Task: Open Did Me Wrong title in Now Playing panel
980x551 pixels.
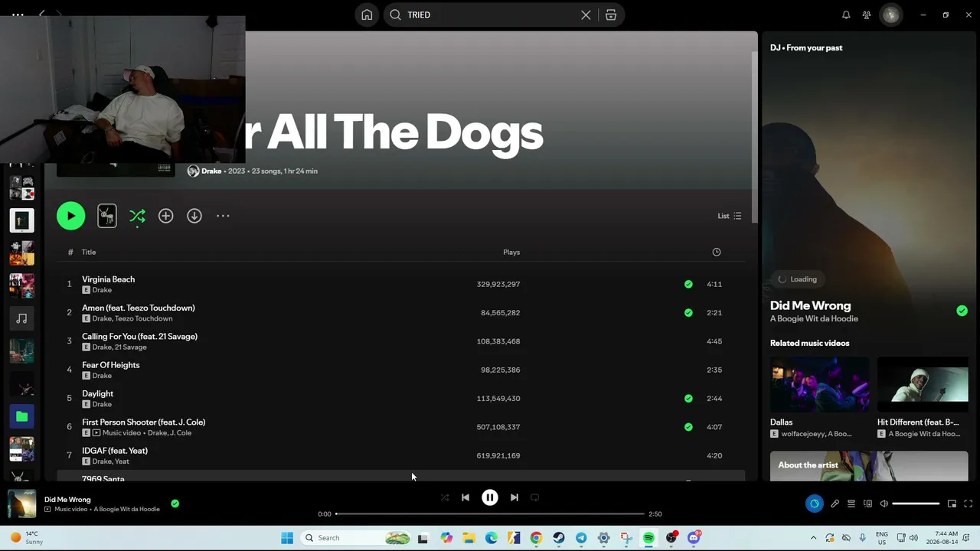Action: click(810, 305)
